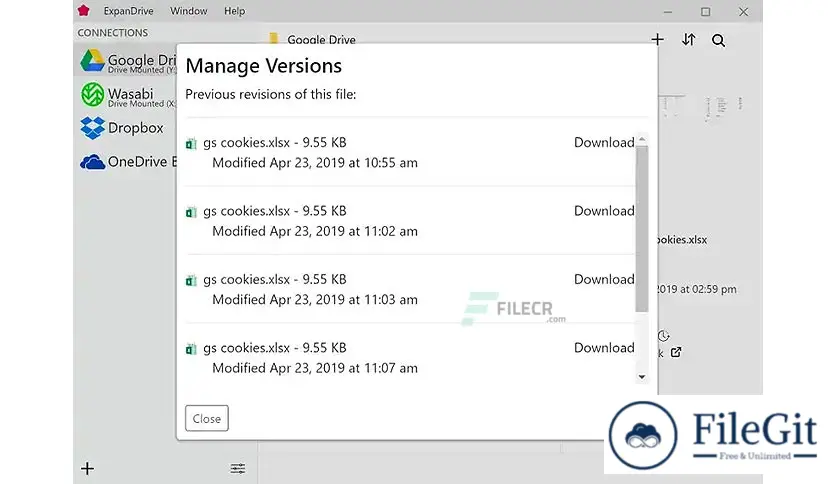836x484 pixels.
Task: Download the 11:07 am revision
Action: (604, 348)
